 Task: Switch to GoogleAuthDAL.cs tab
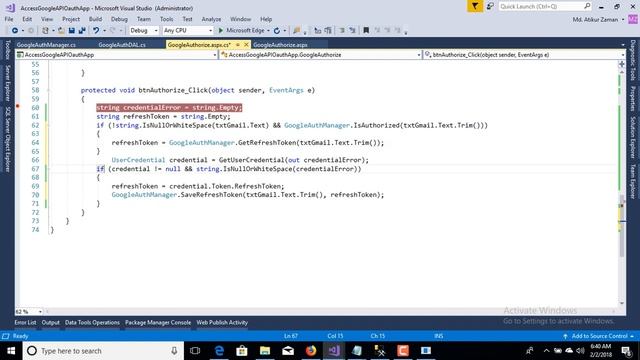[122, 45]
